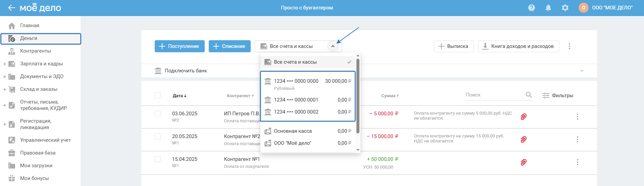This screenshot has height=186, width=644.
Task: Click the search magnifier icon
Action: point(529,95)
